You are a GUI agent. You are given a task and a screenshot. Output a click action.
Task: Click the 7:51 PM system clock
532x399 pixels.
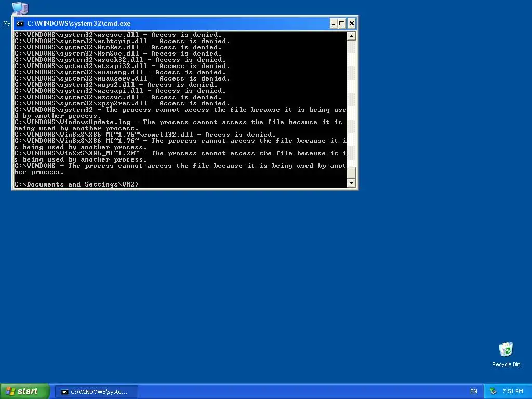pos(513,391)
